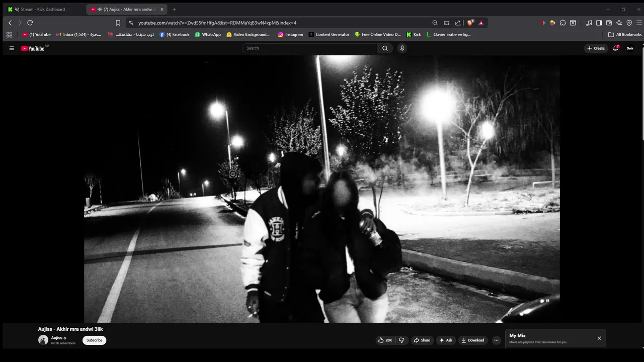Image resolution: width=644 pixels, height=362 pixels.
Task: Go to YouTube home via the logo
Action: [33, 48]
